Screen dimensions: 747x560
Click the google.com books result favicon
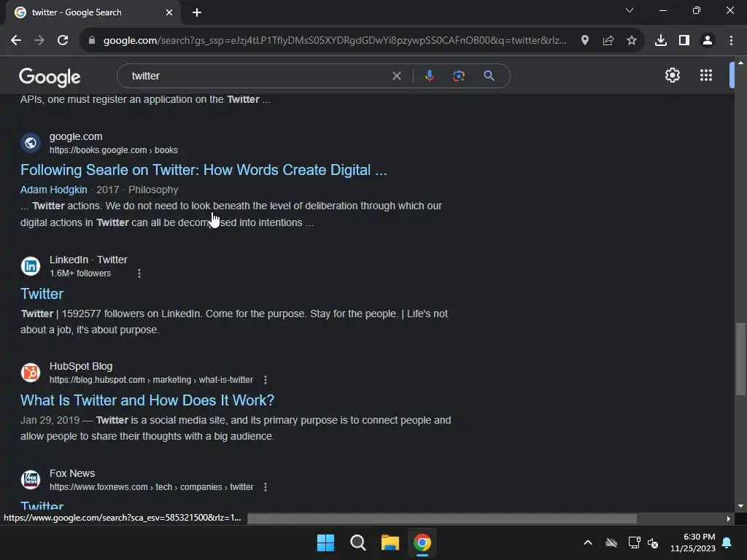(x=31, y=143)
